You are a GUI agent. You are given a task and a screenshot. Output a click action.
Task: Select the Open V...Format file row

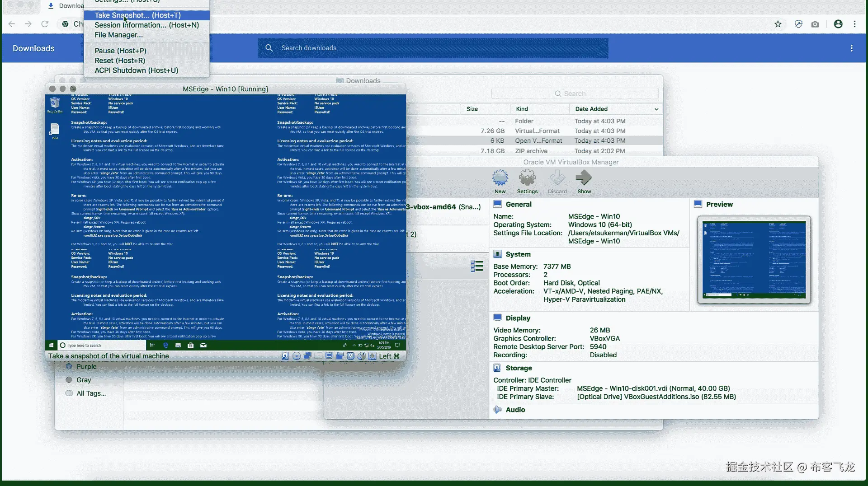(x=534, y=141)
